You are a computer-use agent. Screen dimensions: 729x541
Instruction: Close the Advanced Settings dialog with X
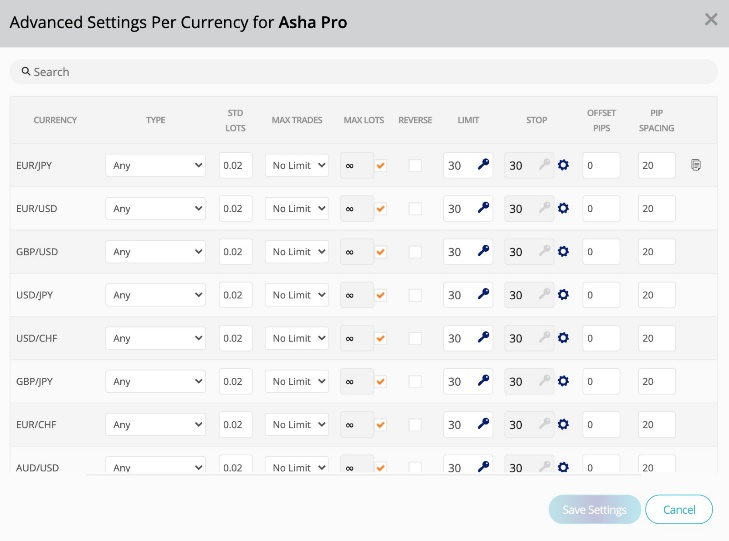coord(711,19)
